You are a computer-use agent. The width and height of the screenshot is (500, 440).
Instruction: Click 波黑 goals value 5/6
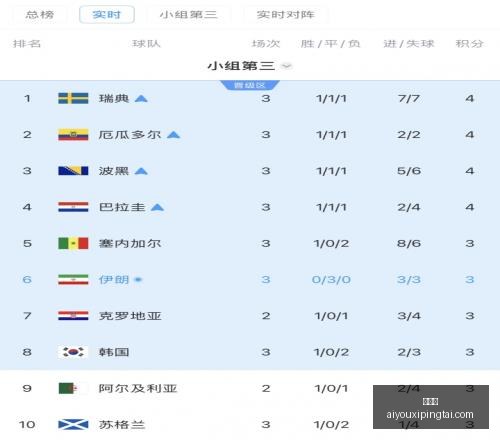coord(409,171)
